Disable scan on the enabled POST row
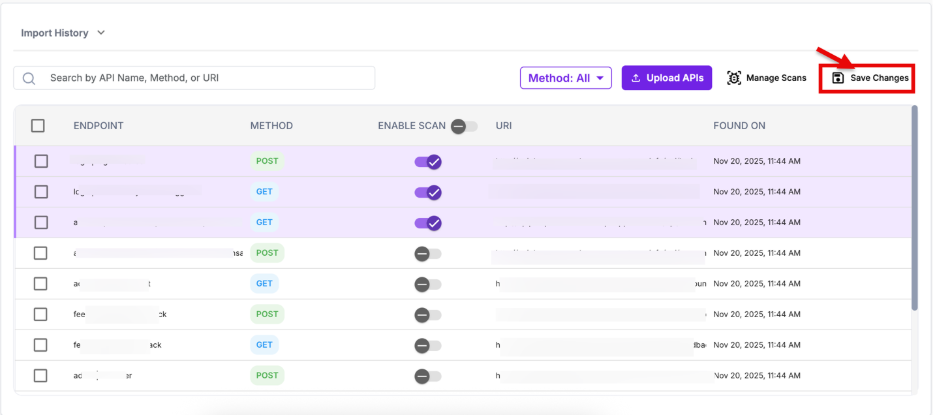This screenshot has width=936, height=415. tap(428, 162)
